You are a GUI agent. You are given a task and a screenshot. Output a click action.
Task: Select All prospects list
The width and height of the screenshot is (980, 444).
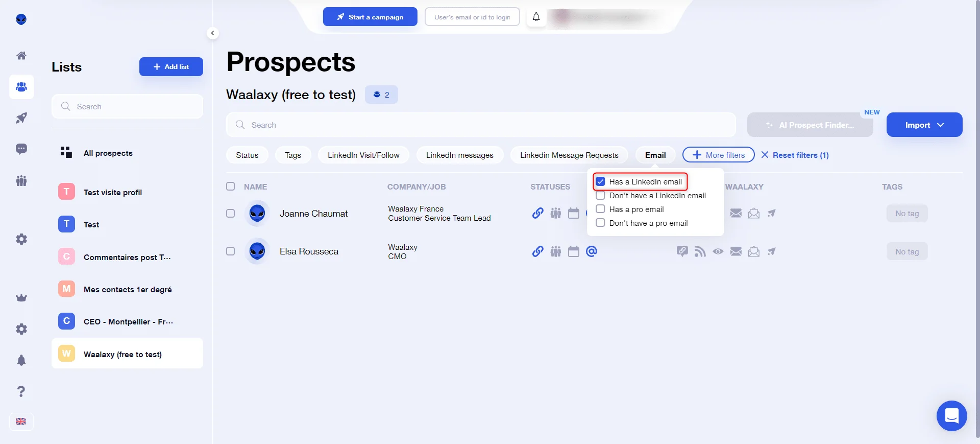coord(127,153)
